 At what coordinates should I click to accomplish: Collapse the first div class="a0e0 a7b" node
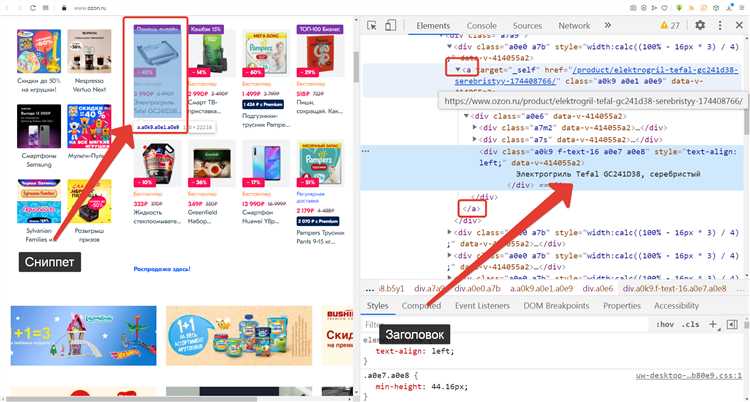(x=450, y=46)
